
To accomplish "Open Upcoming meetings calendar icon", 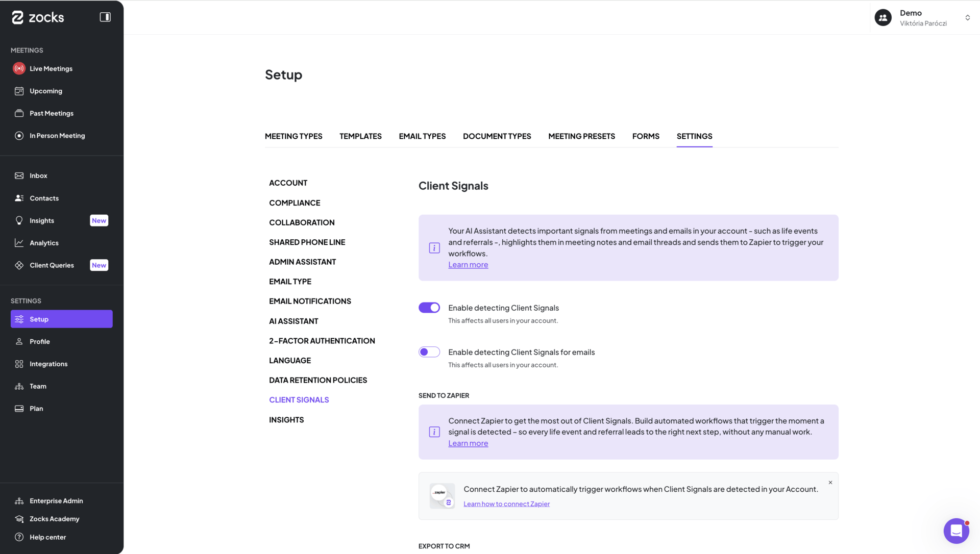I will click(x=19, y=91).
